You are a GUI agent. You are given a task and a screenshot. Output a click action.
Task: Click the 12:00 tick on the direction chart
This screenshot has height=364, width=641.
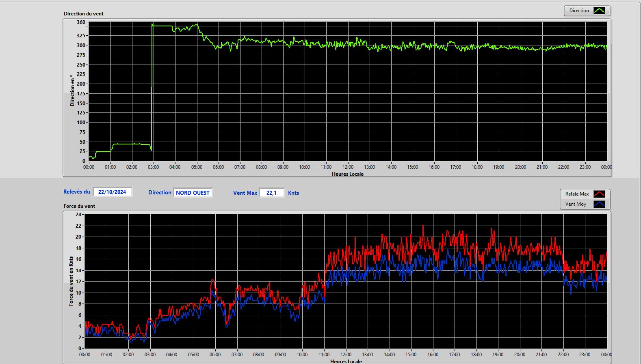(348, 167)
